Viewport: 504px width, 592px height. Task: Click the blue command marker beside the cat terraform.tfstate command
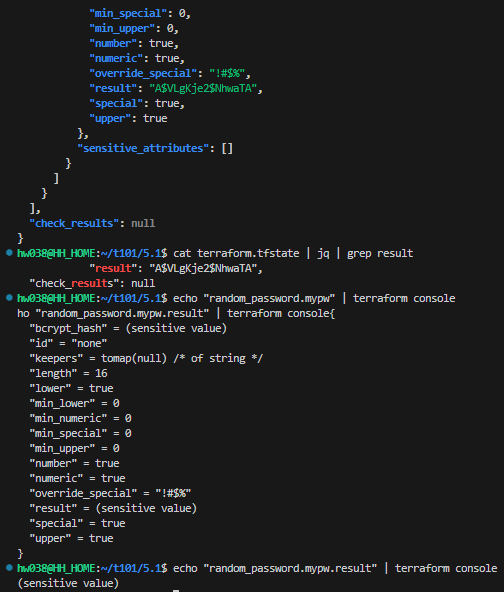9,253
